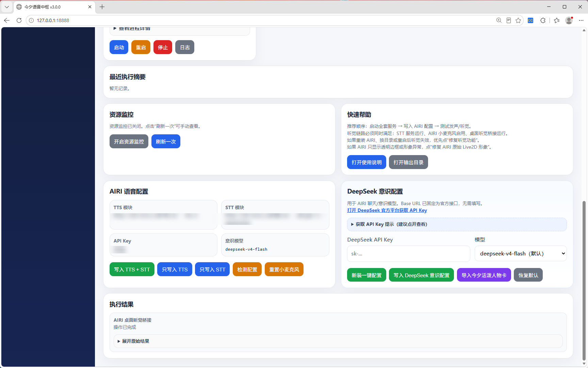Click the 恢复默认 button
This screenshot has height=368, width=588.
(x=528, y=275)
